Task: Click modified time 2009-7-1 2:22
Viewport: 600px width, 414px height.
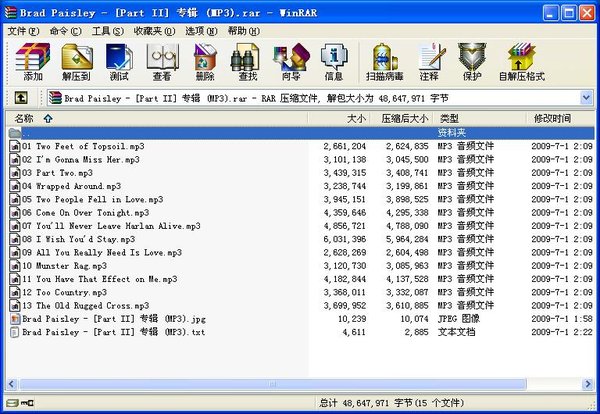Action: tap(562, 332)
